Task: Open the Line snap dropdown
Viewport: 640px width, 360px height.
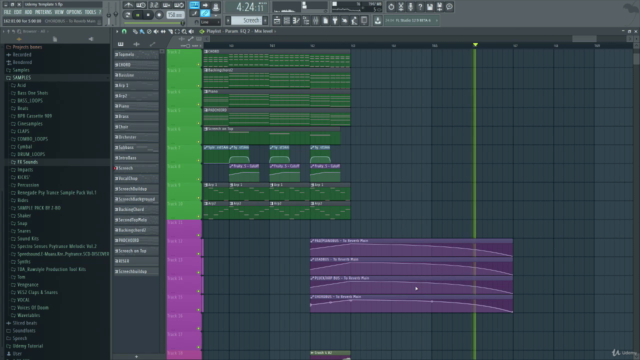Action: (210, 22)
